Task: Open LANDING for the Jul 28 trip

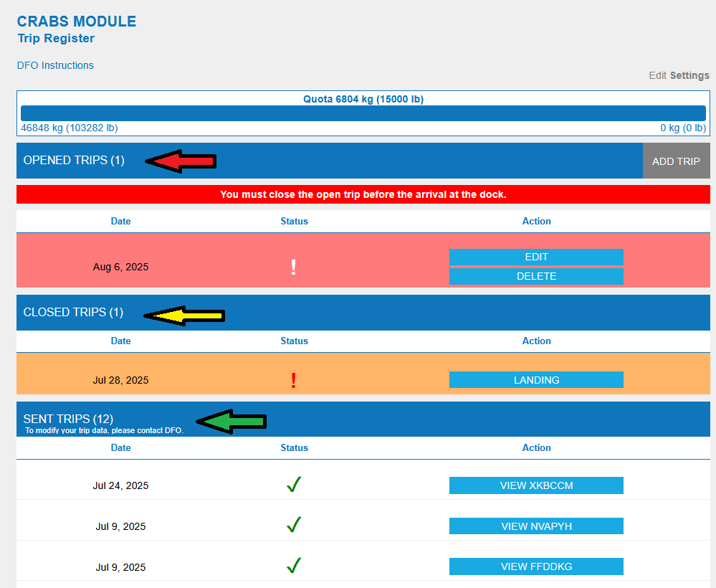Action: (536, 380)
